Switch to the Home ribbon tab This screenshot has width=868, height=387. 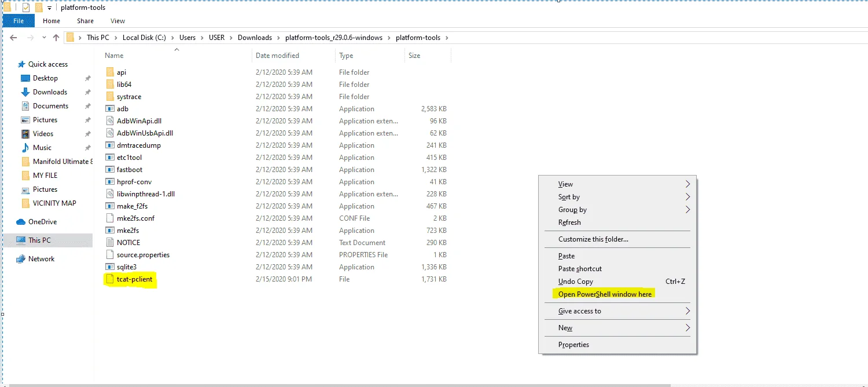click(x=52, y=21)
